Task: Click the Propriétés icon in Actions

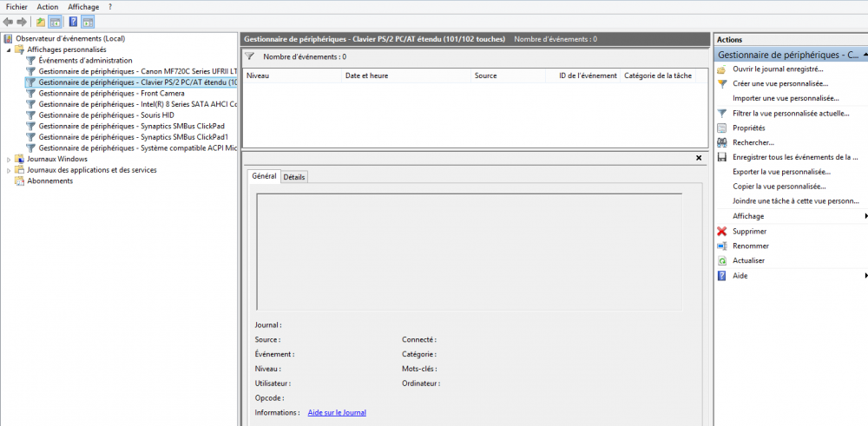Action: click(x=722, y=128)
